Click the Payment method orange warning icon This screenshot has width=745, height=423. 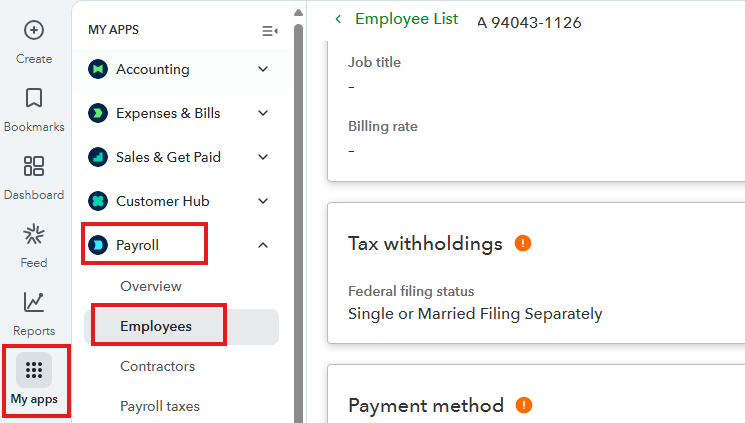coord(525,405)
